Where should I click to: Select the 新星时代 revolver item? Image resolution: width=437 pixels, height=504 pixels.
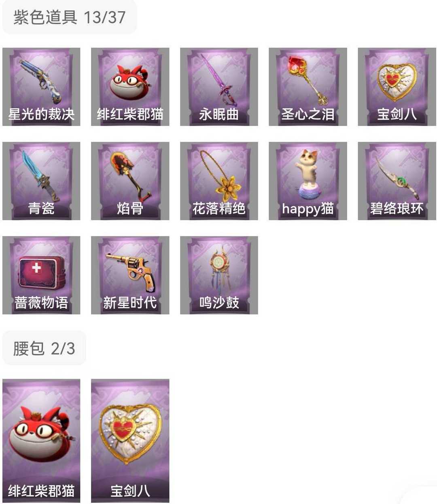[x=130, y=275]
